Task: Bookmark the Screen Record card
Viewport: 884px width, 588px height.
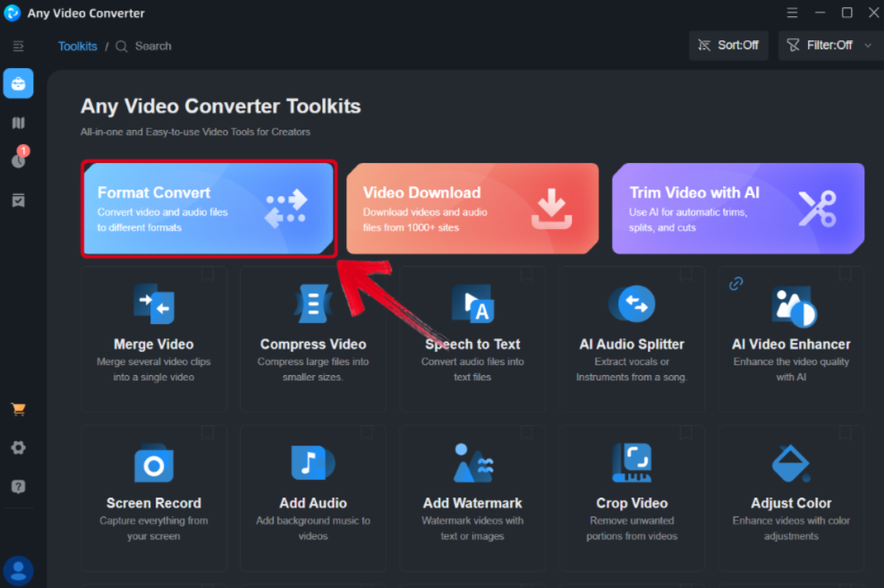Action: click(x=208, y=433)
